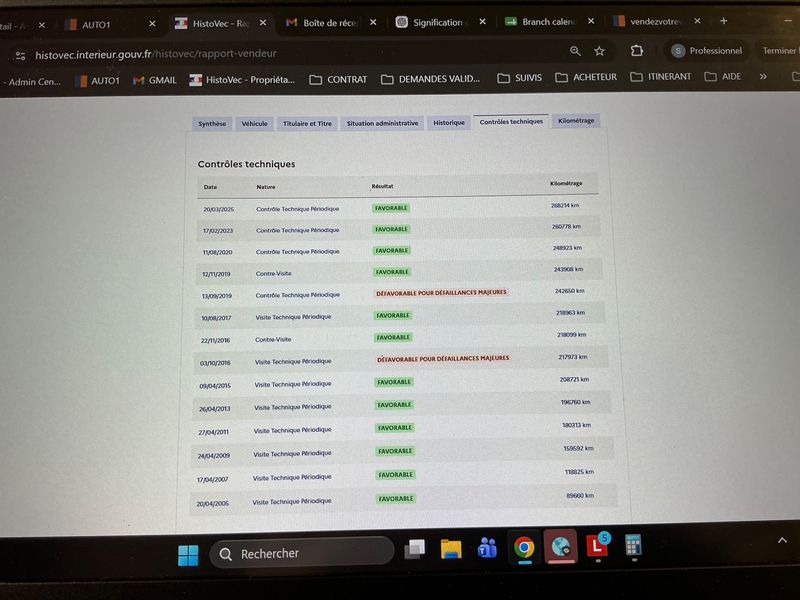Open the Admin Cen... bookmark
800x600 pixels.
(32, 82)
